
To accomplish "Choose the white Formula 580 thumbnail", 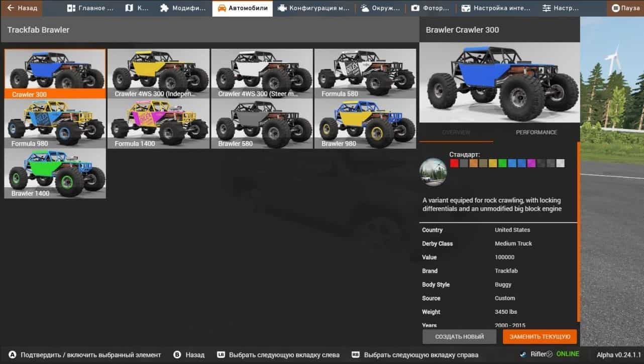I will 365,74.
